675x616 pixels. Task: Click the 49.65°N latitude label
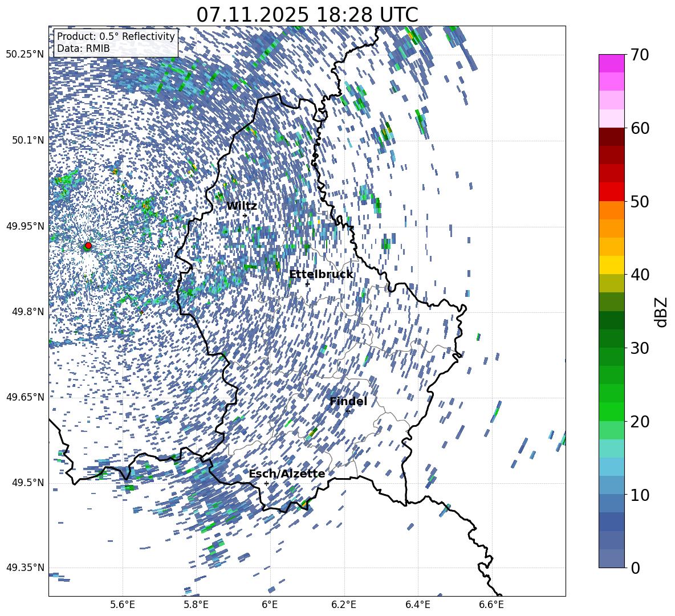tap(25, 397)
